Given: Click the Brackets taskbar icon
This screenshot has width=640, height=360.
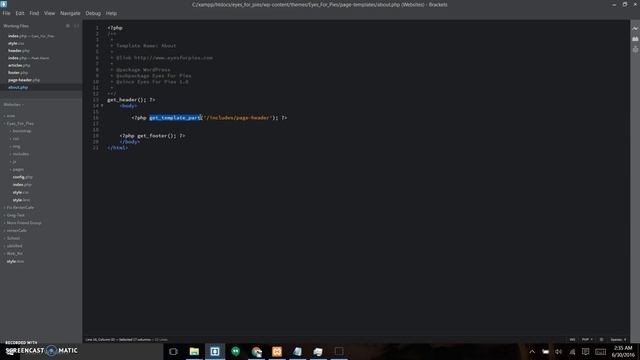Looking at the screenshot, I should [x=215, y=351].
